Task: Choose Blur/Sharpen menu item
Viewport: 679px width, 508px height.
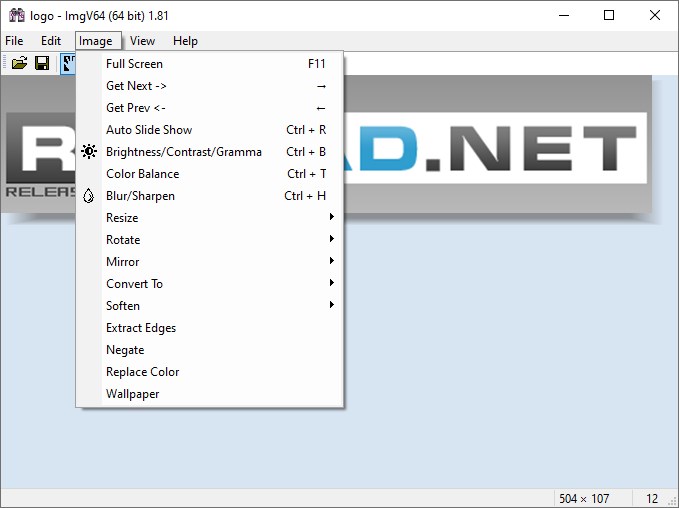Action: click(210, 196)
